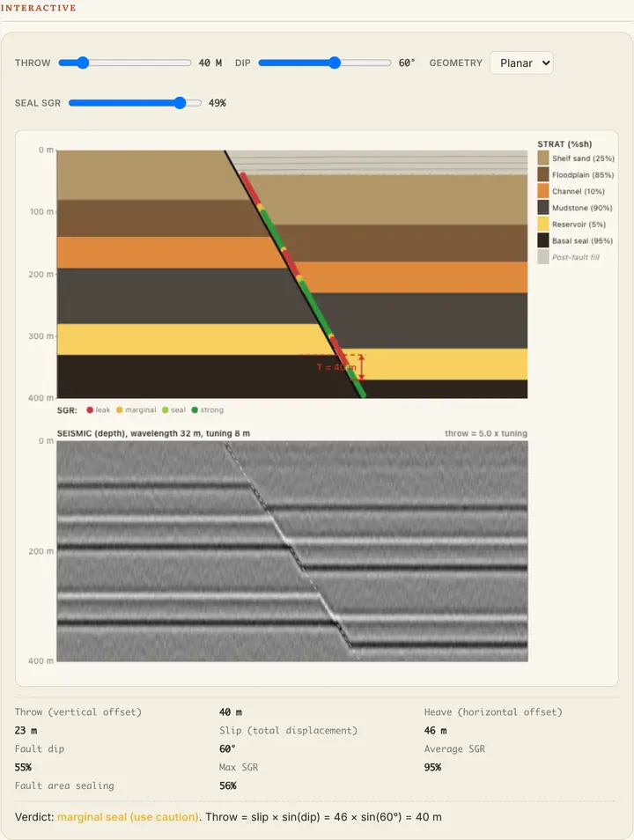Click the "60°" dip value readout
634x840 pixels.
pyautogui.click(x=407, y=63)
